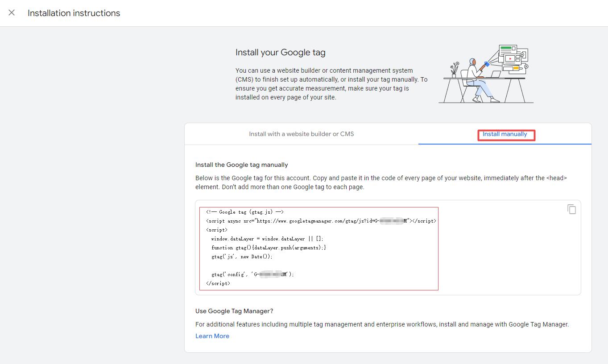Switch to Install with a website builder or CMS tab
Viewport: 608px width, 364px height.
pyautogui.click(x=302, y=134)
